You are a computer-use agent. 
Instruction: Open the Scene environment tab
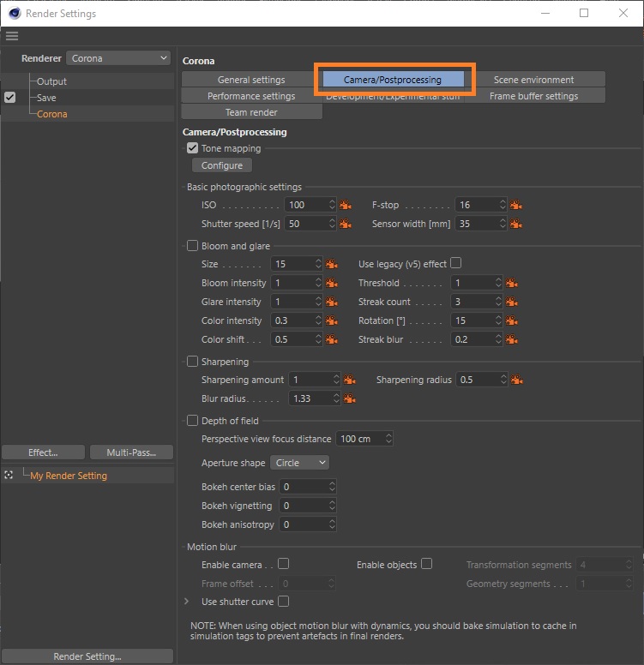[533, 80]
